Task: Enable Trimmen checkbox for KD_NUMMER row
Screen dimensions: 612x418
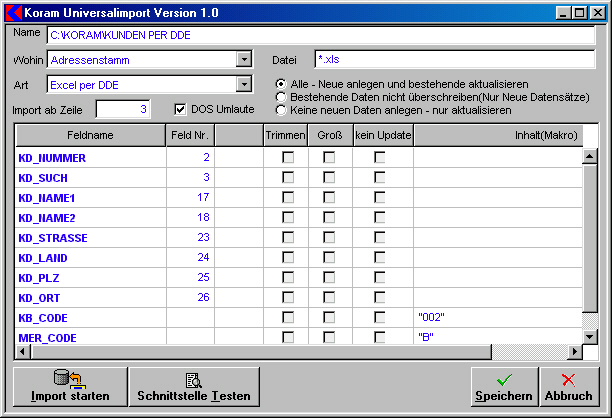Action: [x=288, y=158]
